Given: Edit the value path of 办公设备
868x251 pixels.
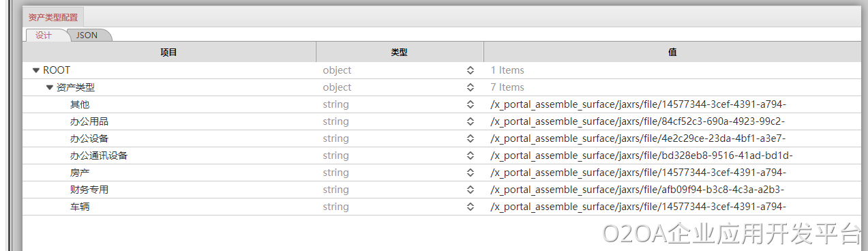Looking at the screenshot, I should tap(638, 138).
